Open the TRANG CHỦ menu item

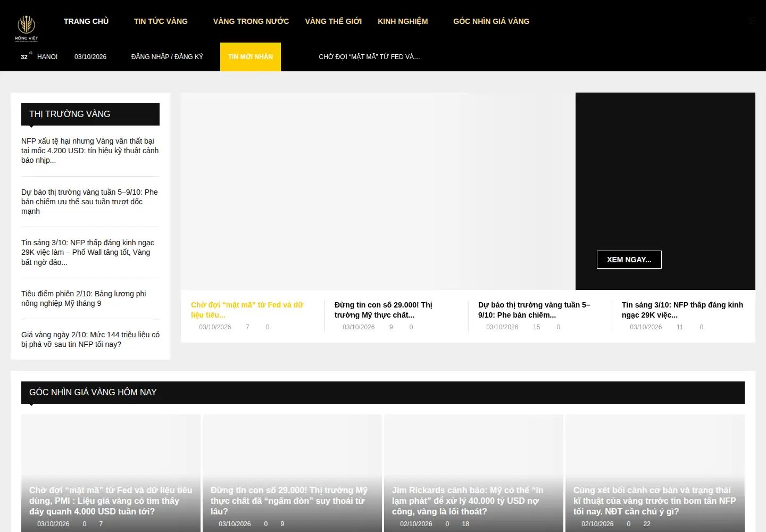click(x=86, y=21)
